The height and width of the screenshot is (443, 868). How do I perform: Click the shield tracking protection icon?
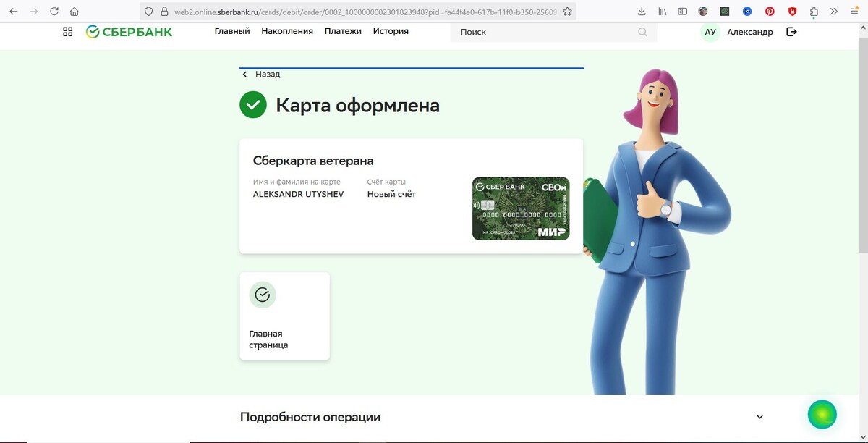pos(149,12)
